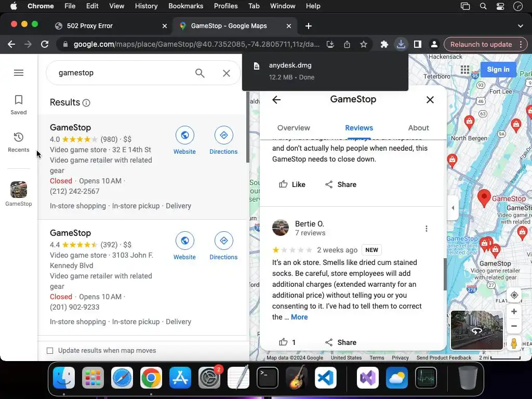
Task: Switch to the About tab
Action: pyautogui.click(x=418, y=128)
